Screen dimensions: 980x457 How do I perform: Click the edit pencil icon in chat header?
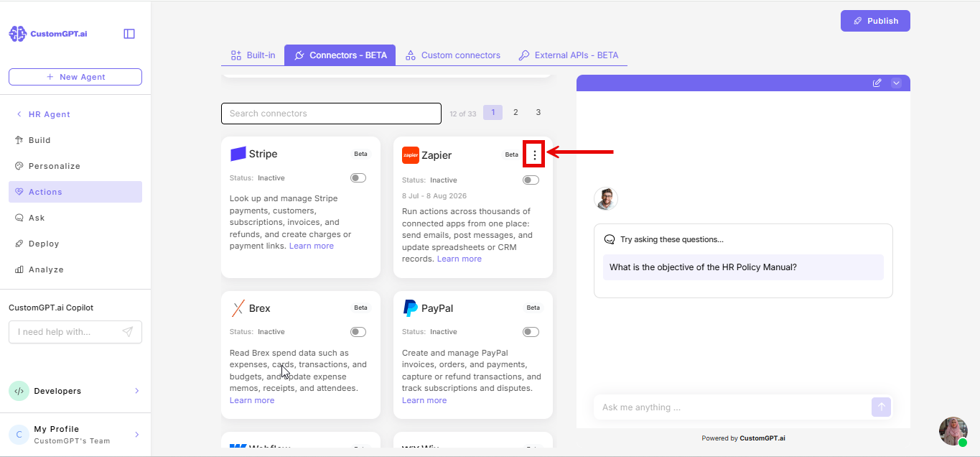(877, 83)
